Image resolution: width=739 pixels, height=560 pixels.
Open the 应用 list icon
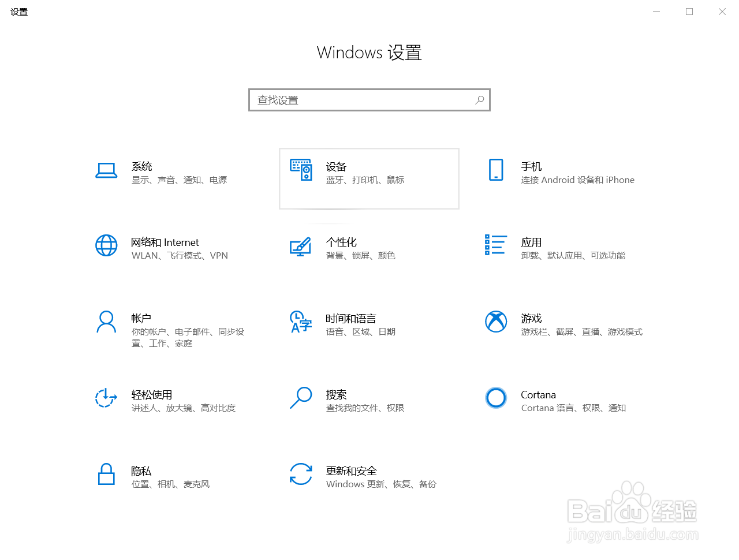[x=496, y=245]
